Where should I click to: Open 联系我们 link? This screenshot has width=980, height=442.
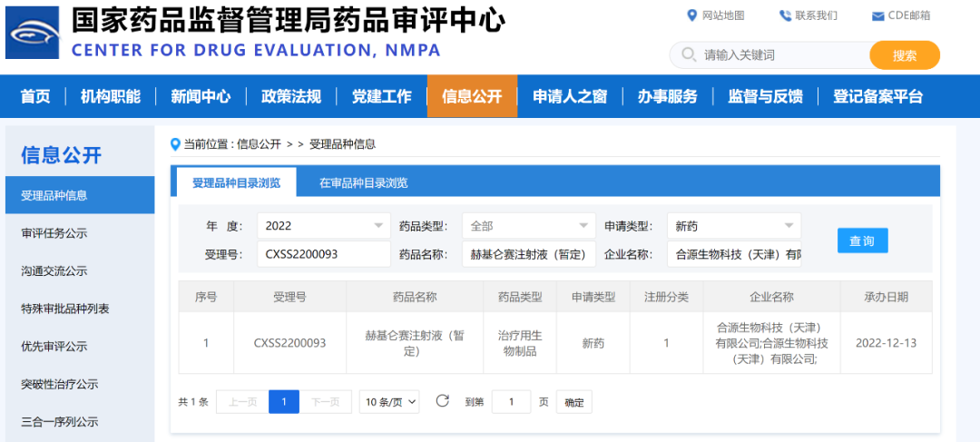coord(817,15)
